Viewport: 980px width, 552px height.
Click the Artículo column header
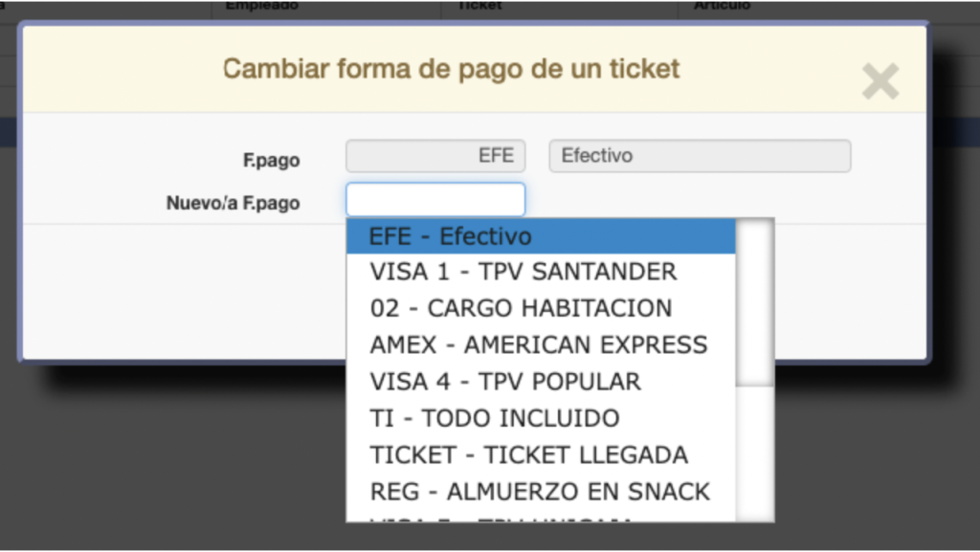(x=723, y=6)
